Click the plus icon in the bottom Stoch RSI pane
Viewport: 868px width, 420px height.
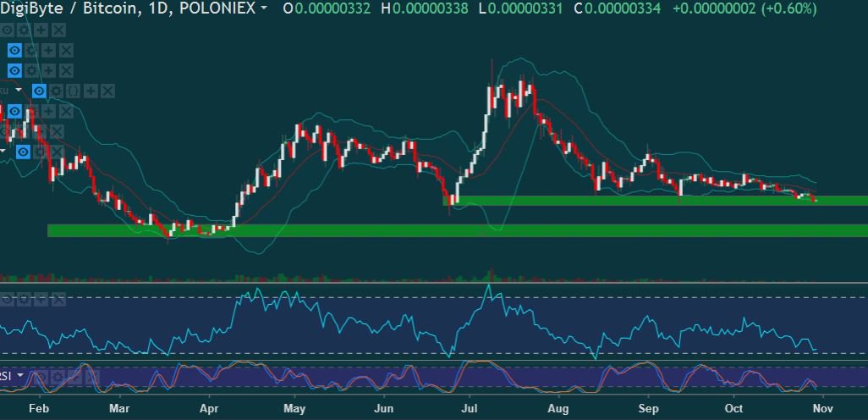point(74,377)
